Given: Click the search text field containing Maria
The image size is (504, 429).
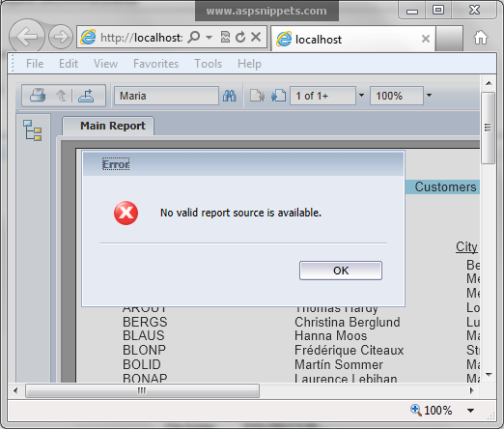Looking at the screenshot, I should (x=166, y=96).
